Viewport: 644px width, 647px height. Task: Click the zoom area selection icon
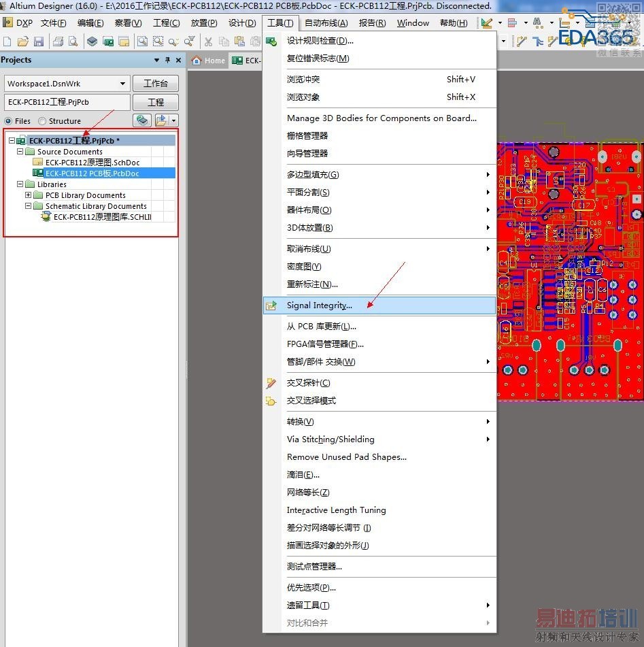158,42
